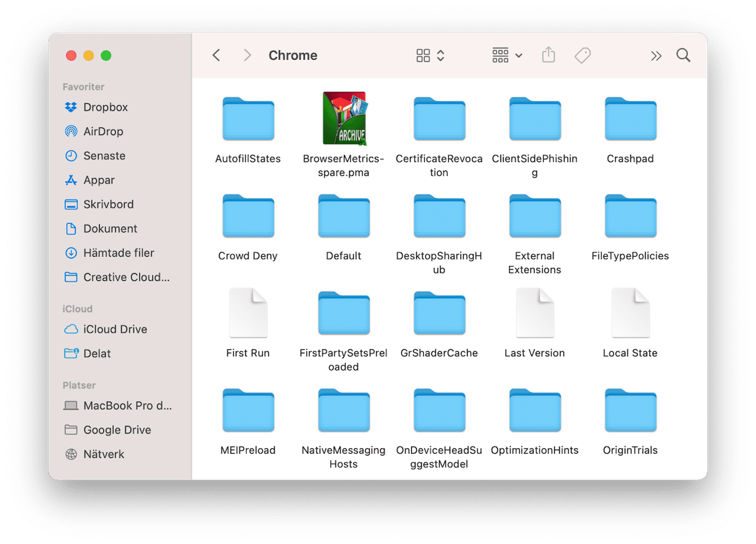Click the Chrome window title text
This screenshot has height=544, width=756.
point(293,55)
